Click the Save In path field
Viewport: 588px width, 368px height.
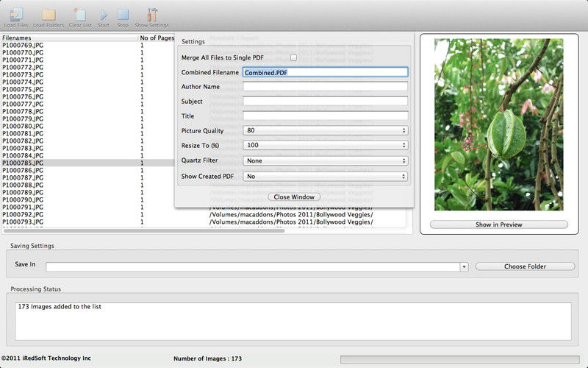(253, 266)
